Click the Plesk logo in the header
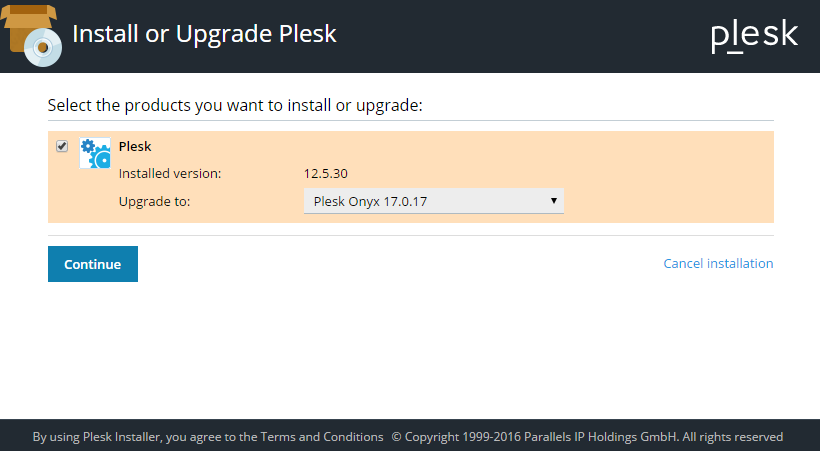This screenshot has height=451, width=820. coord(754,35)
